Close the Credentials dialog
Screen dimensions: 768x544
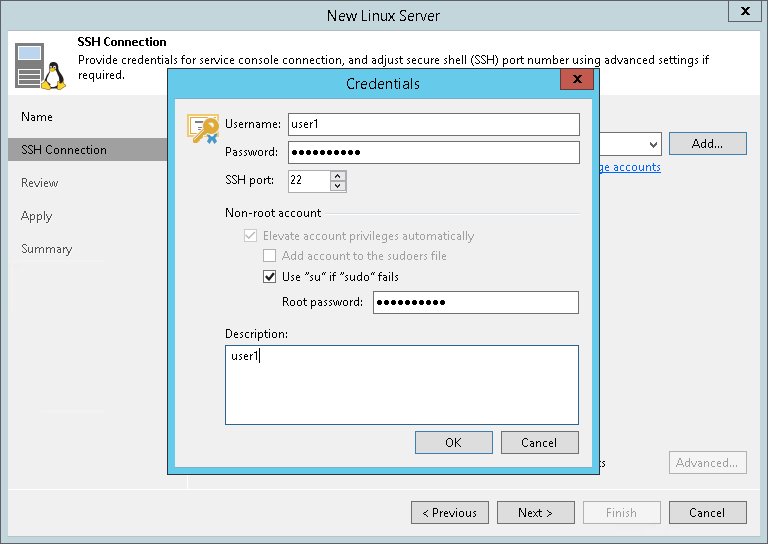pos(577,79)
